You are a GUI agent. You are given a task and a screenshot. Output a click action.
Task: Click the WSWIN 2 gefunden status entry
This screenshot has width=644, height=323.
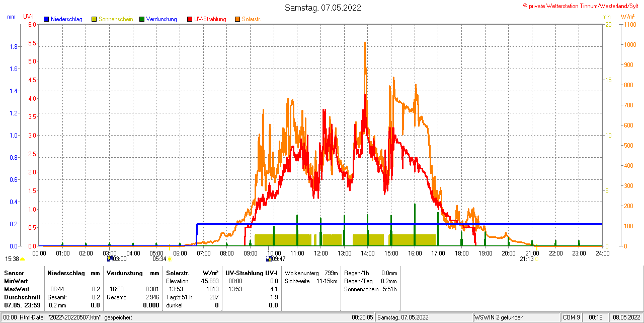[499, 317]
